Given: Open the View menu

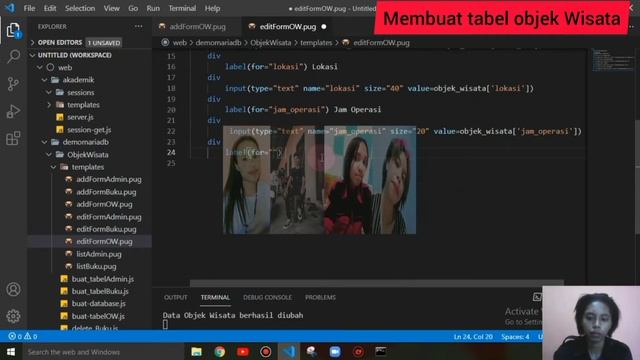Looking at the screenshot, I should (111, 8).
